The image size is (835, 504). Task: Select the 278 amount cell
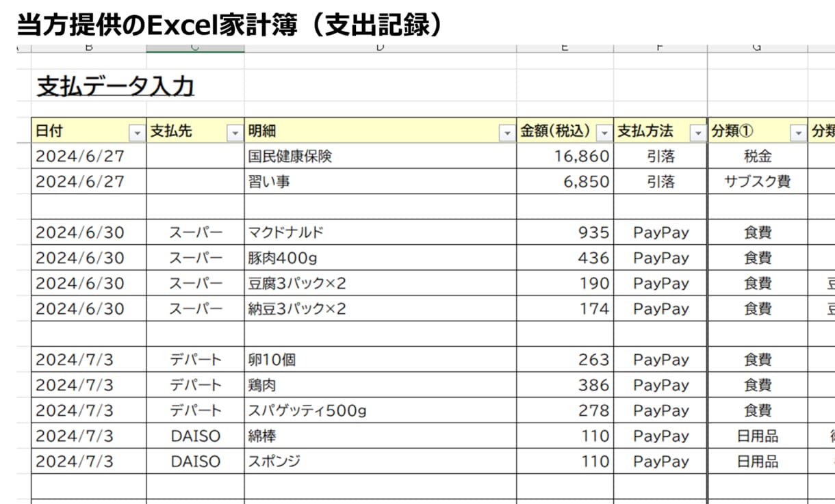pyautogui.click(x=565, y=410)
